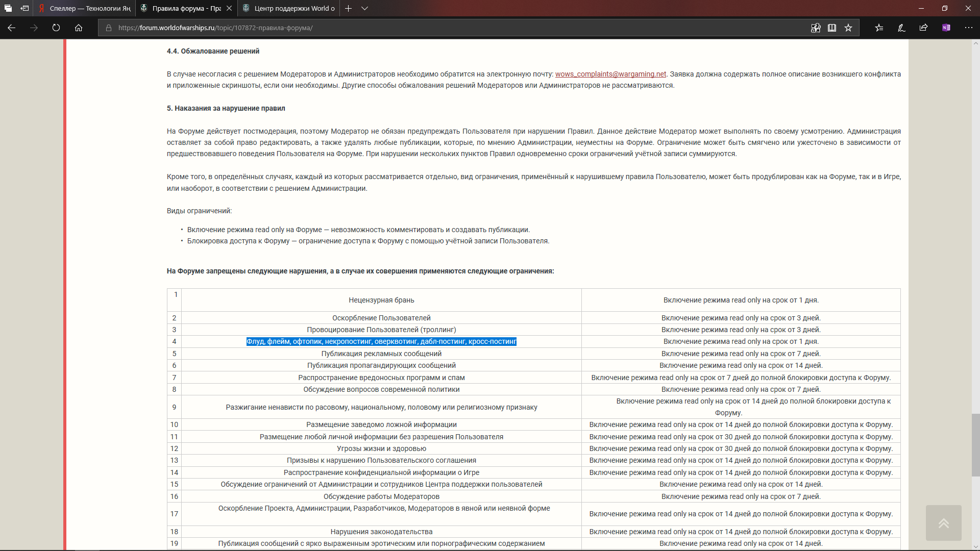Viewport: 980px width, 551px height.
Task: Click the cell Распространение вредоносных программ и спам
Action: coord(381,378)
